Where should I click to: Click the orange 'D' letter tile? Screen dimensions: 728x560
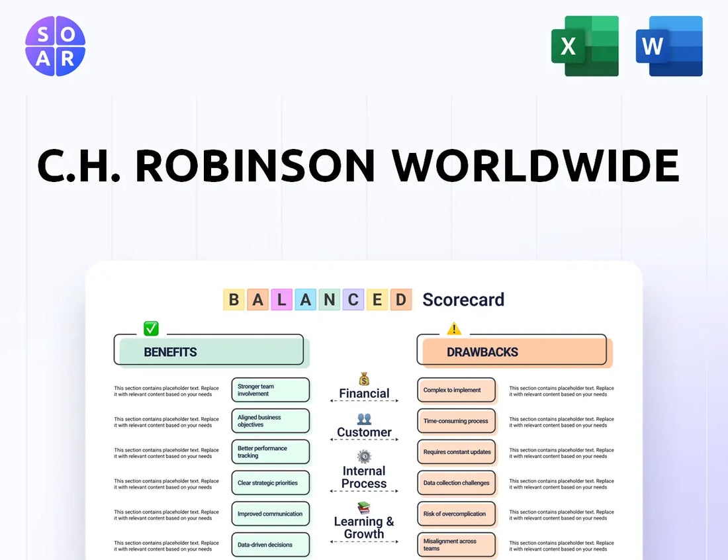(400, 299)
